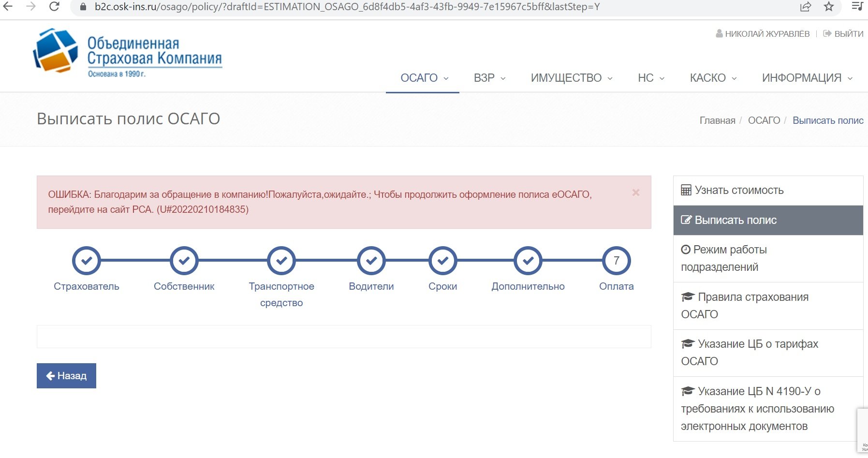
Task: Click the browser address bar URL
Action: point(347,7)
